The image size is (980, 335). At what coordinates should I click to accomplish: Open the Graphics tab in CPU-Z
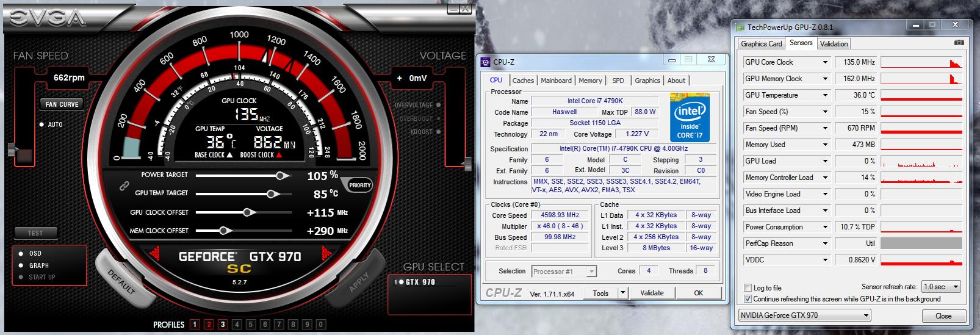click(647, 81)
